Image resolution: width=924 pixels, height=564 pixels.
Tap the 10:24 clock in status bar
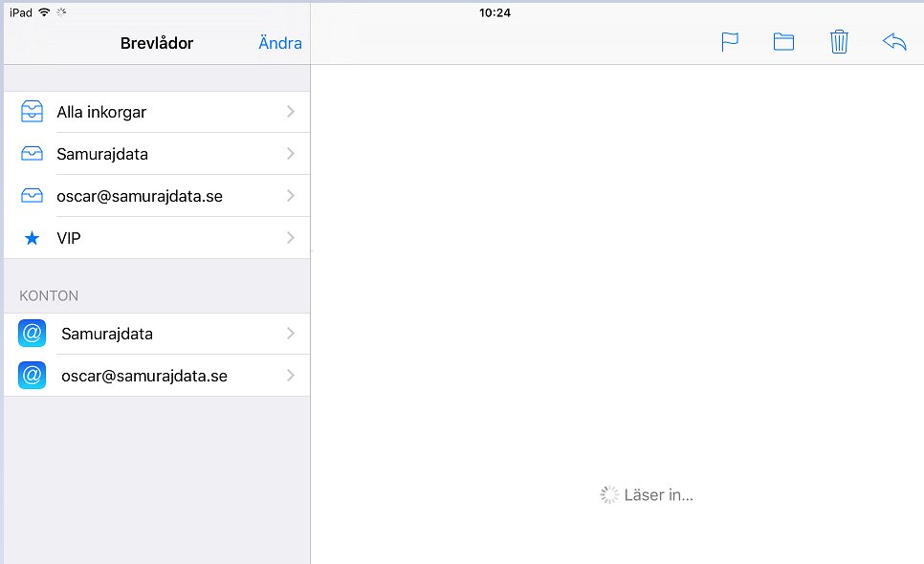pos(495,13)
